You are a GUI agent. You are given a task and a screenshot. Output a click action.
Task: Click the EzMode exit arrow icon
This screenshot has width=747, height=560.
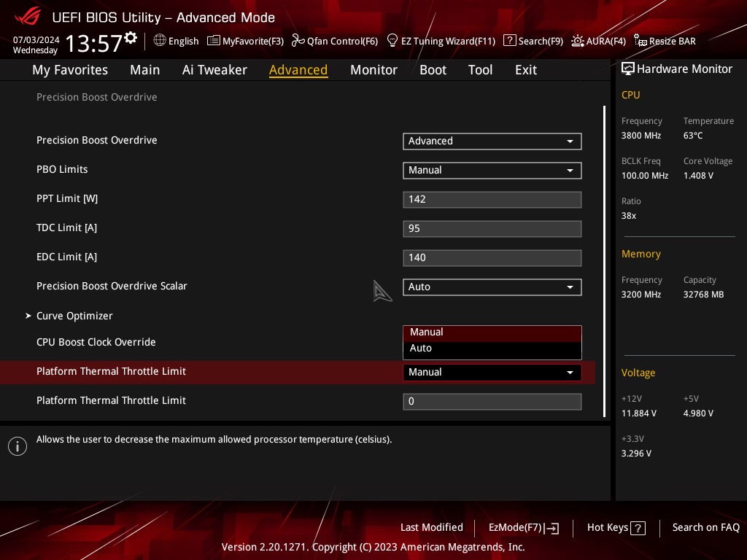[551, 528]
